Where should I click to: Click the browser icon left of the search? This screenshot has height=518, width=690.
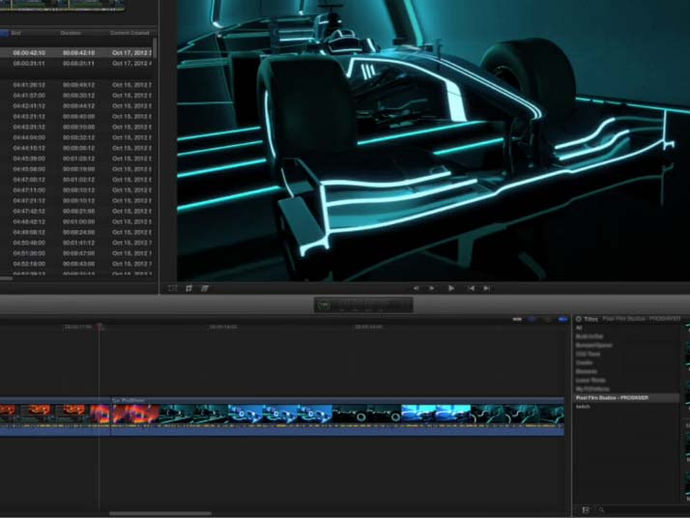(586, 510)
